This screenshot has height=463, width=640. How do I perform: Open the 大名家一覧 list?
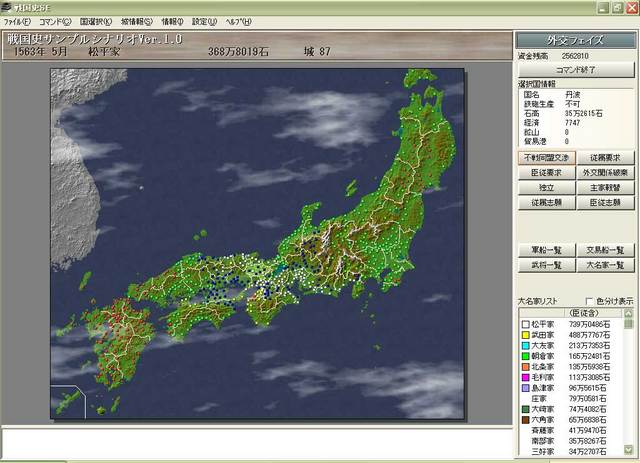pos(605,265)
